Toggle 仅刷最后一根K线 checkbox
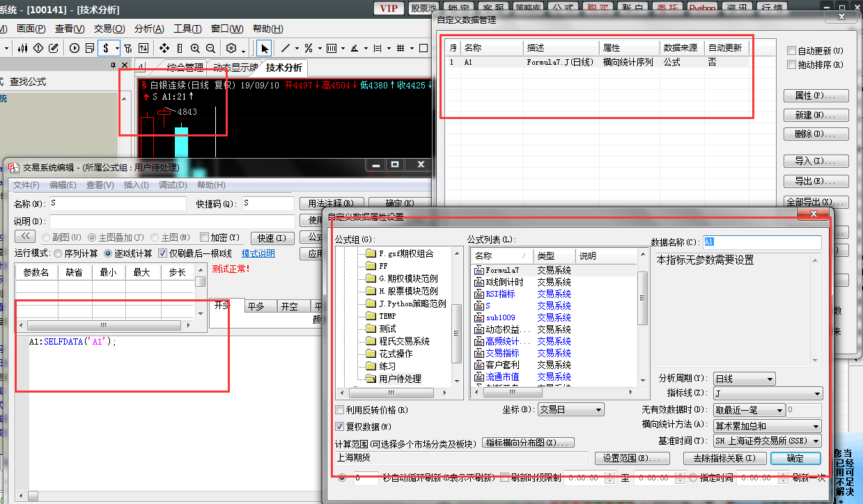The width and height of the screenshot is (863, 504). click(x=163, y=253)
